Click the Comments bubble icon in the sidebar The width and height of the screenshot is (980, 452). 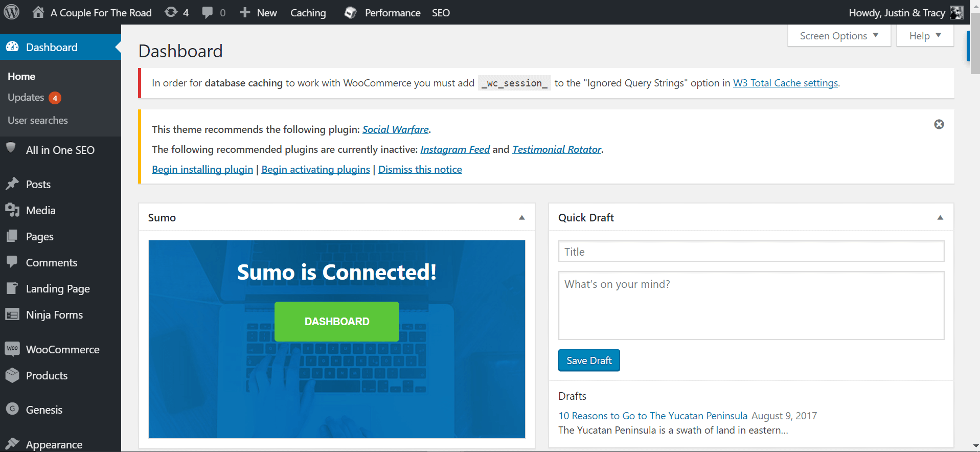pyautogui.click(x=12, y=262)
